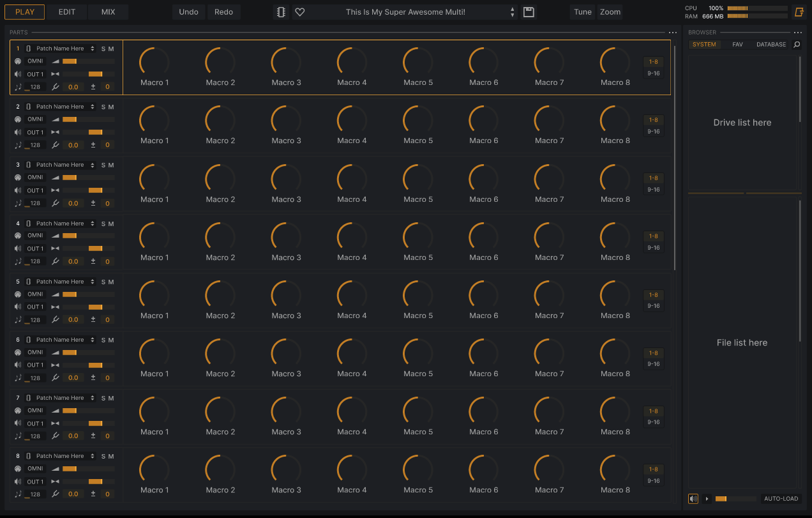Viewport: 812px width, 518px height.
Task: Click the preview play arrow in the browser
Action: [707, 499]
